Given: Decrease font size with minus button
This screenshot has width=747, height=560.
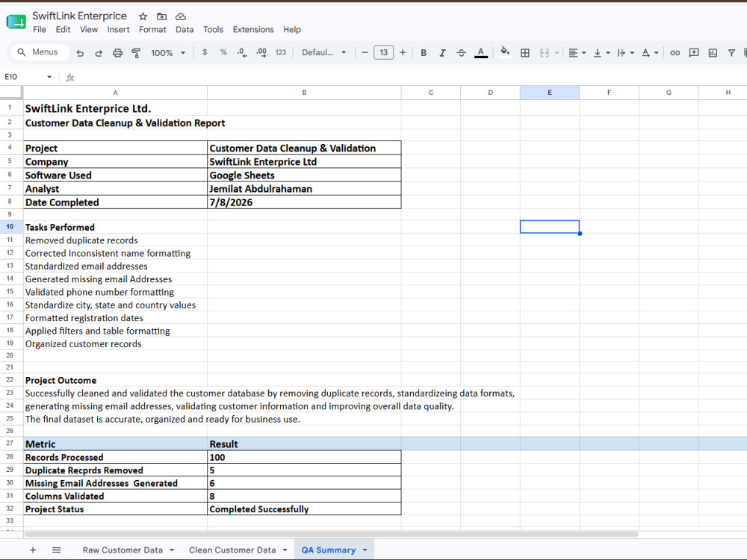Looking at the screenshot, I should tap(365, 52).
